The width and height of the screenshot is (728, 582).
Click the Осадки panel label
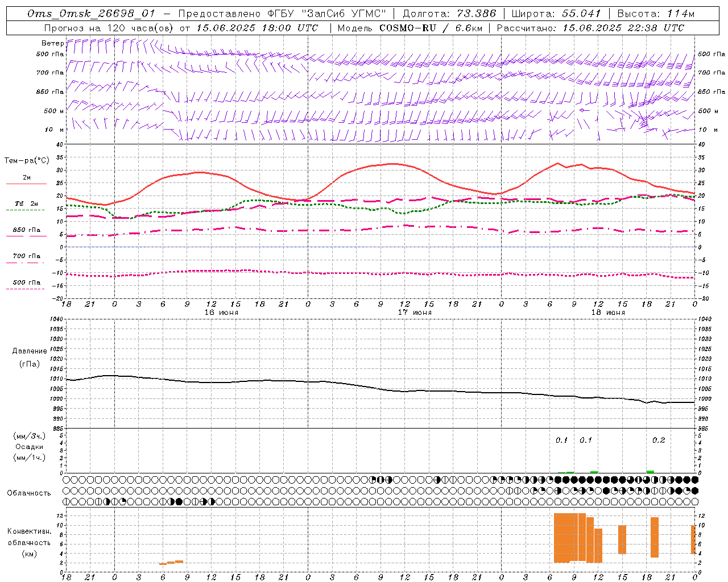(30, 447)
